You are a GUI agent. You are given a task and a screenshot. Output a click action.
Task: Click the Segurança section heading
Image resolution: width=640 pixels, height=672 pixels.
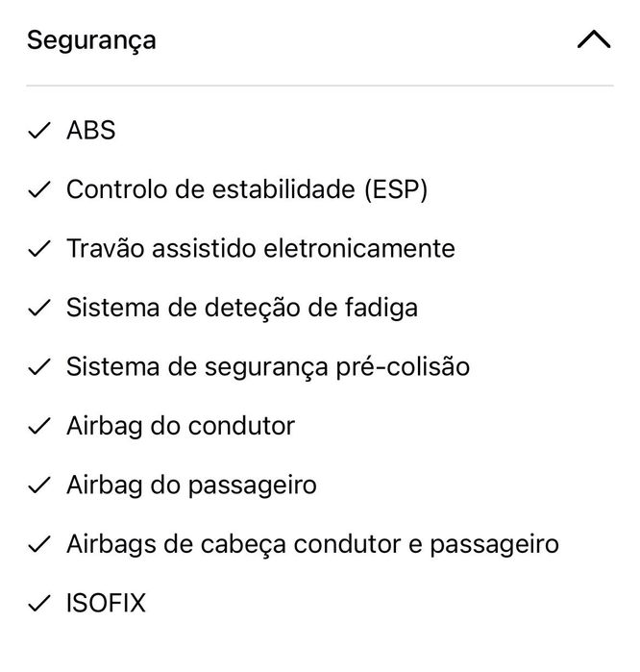tap(91, 40)
